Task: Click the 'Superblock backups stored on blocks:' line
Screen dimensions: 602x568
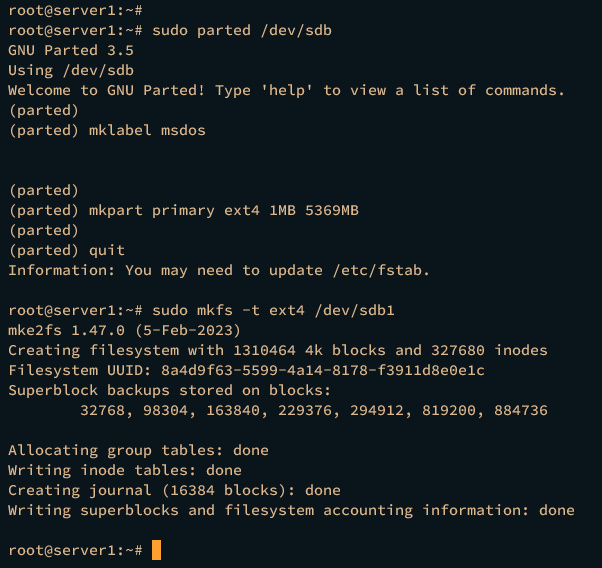Action: [x=169, y=390]
